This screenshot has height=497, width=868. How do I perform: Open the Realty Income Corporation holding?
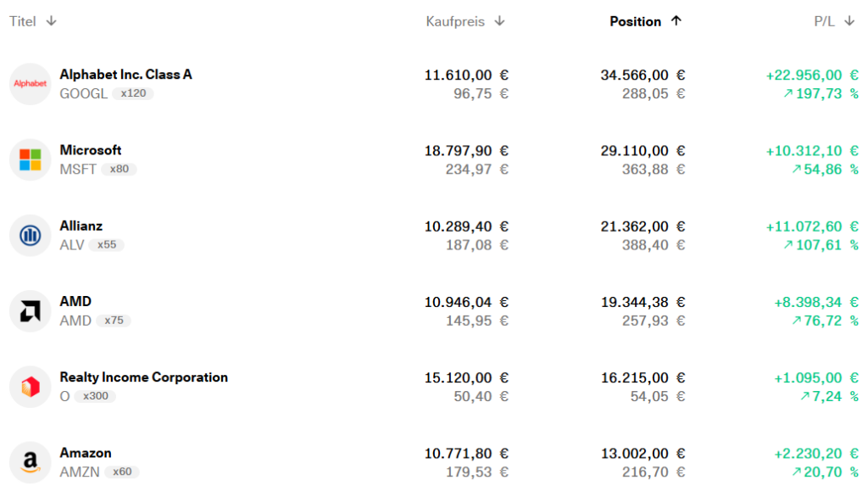click(x=143, y=377)
